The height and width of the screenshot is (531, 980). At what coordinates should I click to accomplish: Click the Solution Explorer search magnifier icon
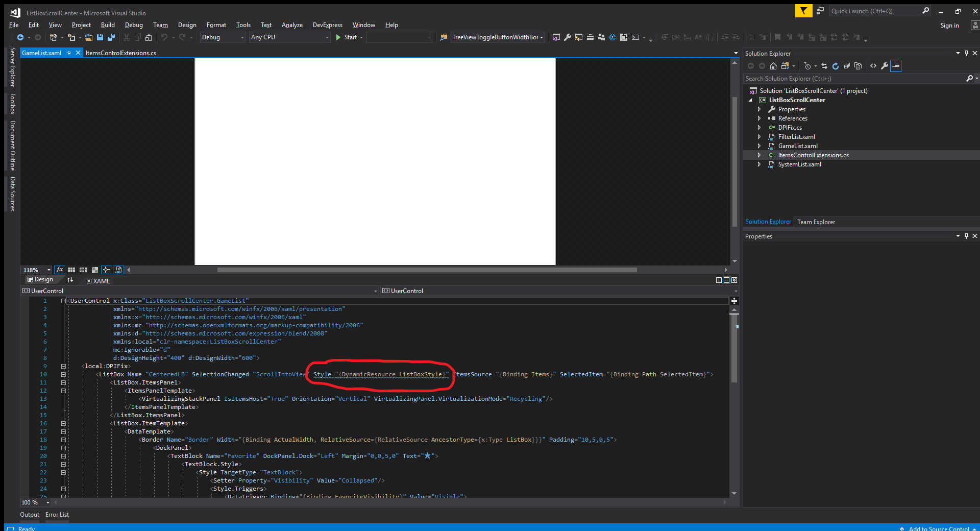[969, 78]
